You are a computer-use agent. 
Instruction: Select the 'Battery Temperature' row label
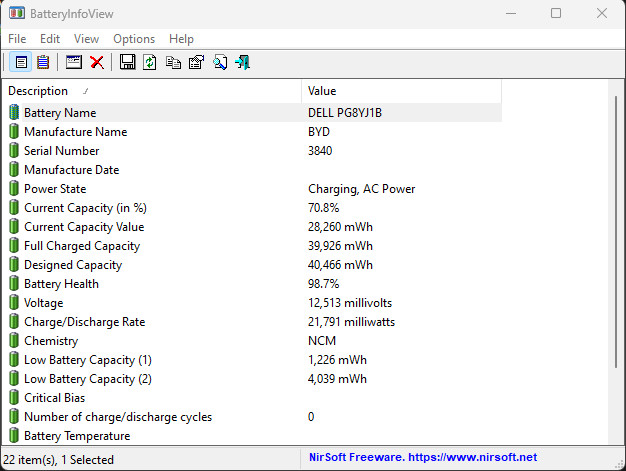[77, 436]
